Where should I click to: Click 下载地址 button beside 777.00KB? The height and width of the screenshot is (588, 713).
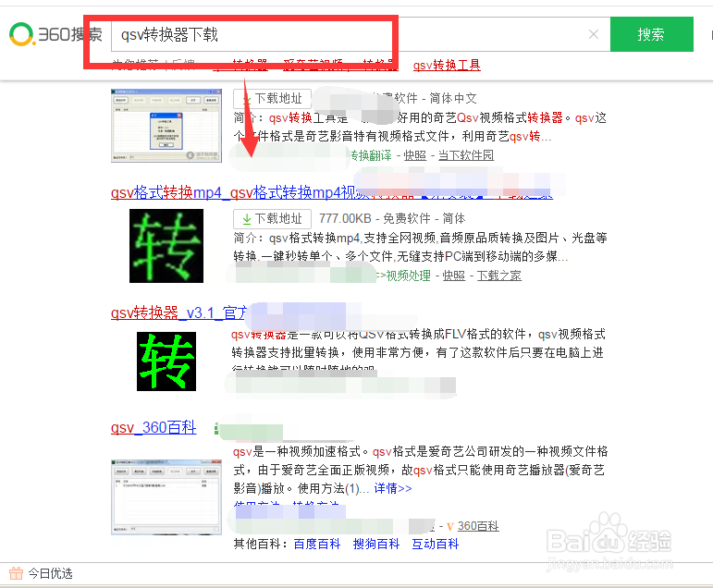(x=273, y=219)
